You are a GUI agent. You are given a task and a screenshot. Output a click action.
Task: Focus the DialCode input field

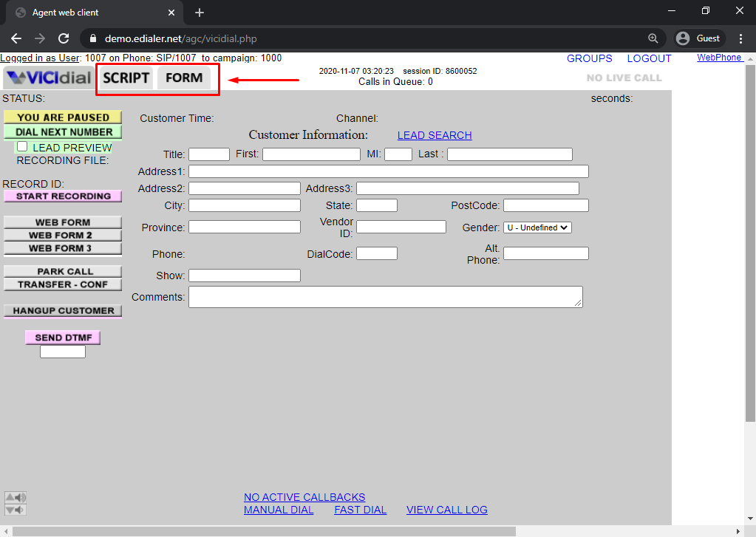tap(377, 253)
